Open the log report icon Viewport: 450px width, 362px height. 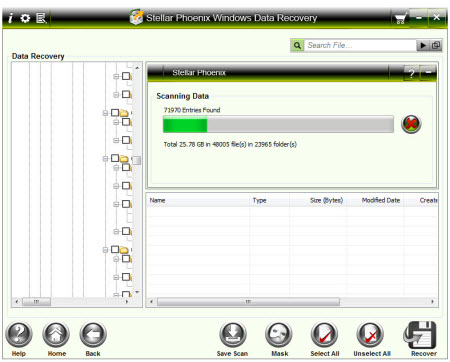click(x=41, y=18)
